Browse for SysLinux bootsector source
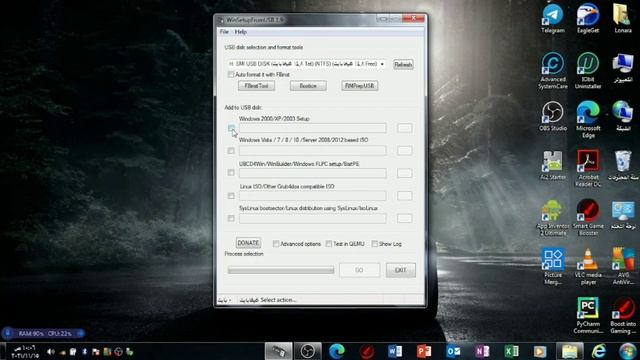The height and width of the screenshot is (360, 640). [404, 218]
